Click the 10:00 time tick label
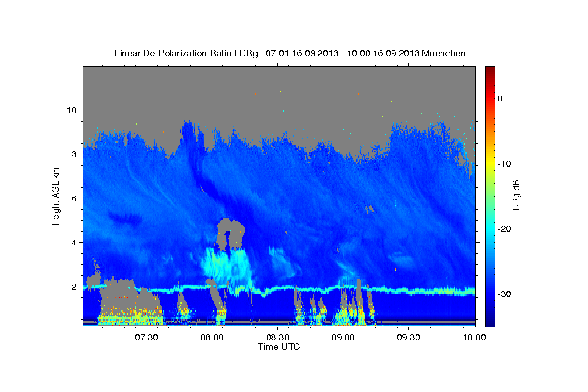The height and width of the screenshot is (392, 588). (x=474, y=337)
